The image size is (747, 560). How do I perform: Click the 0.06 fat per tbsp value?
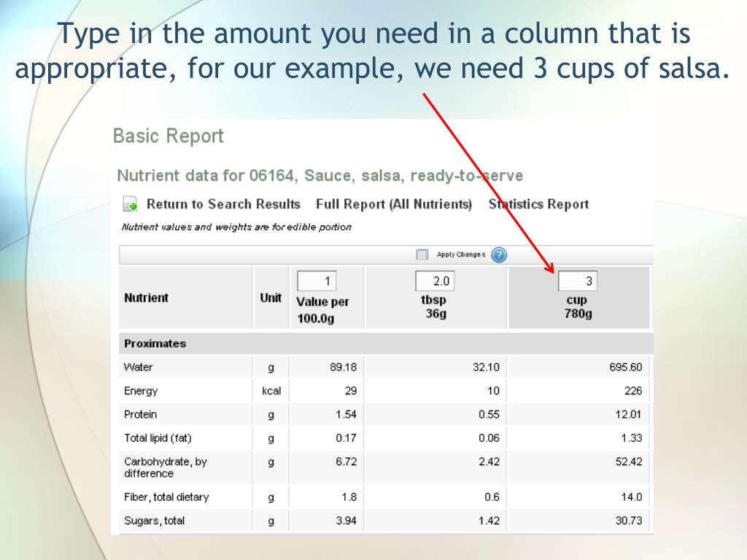(x=489, y=438)
